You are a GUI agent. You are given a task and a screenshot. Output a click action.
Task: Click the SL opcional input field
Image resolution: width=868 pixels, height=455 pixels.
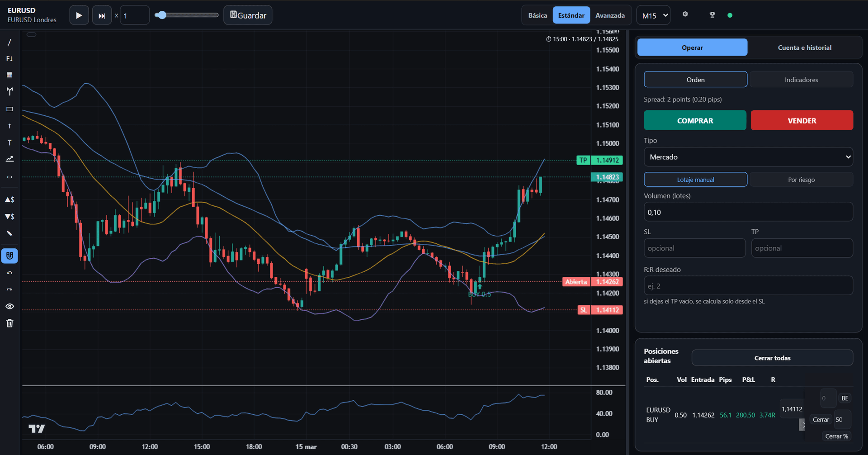click(x=694, y=248)
